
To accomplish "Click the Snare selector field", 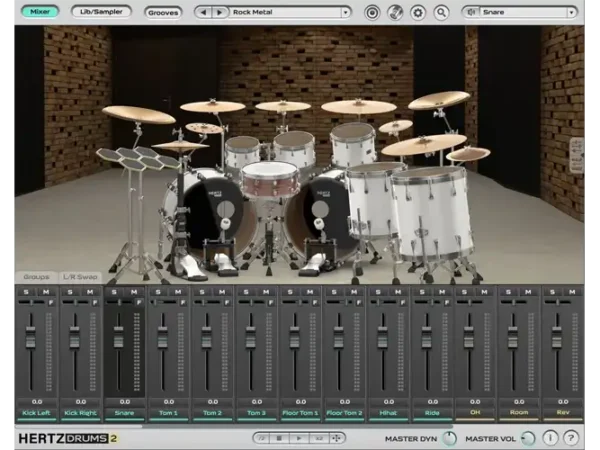I will pyautogui.click(x=523, y=12).
